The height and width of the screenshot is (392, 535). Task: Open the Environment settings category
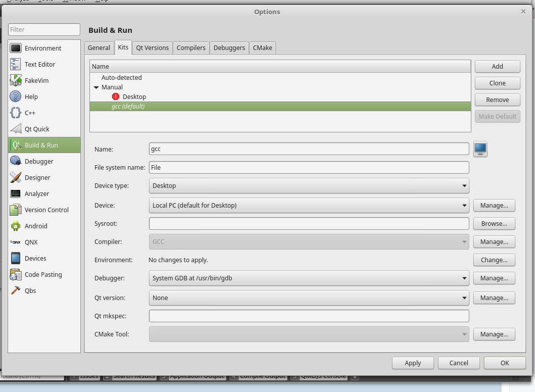tap(43, 48)
